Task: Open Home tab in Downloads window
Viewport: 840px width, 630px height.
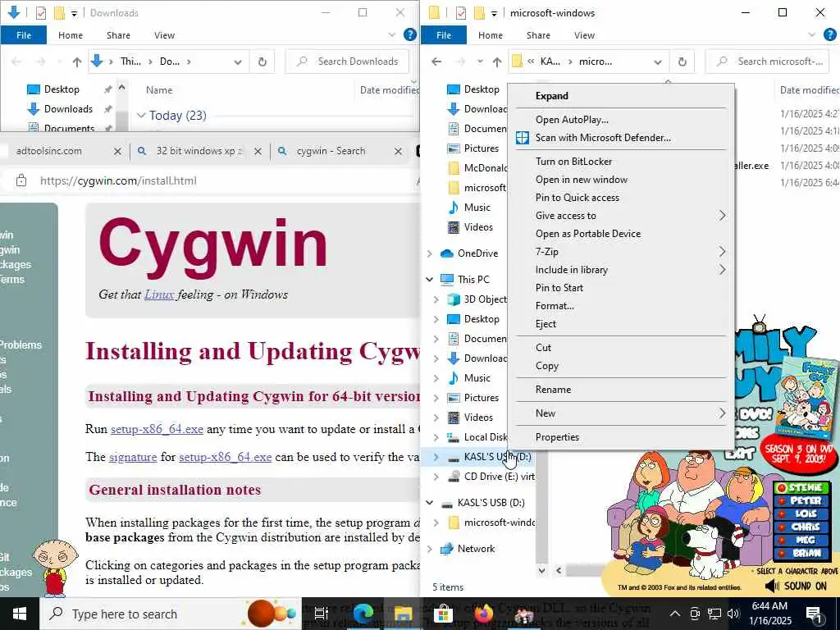Action: 71,35
